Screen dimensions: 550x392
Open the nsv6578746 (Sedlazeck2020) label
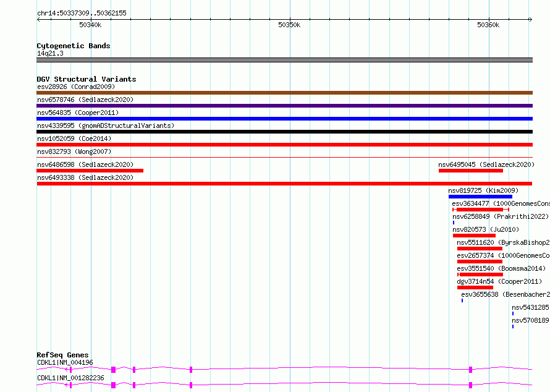coord(85,100)
